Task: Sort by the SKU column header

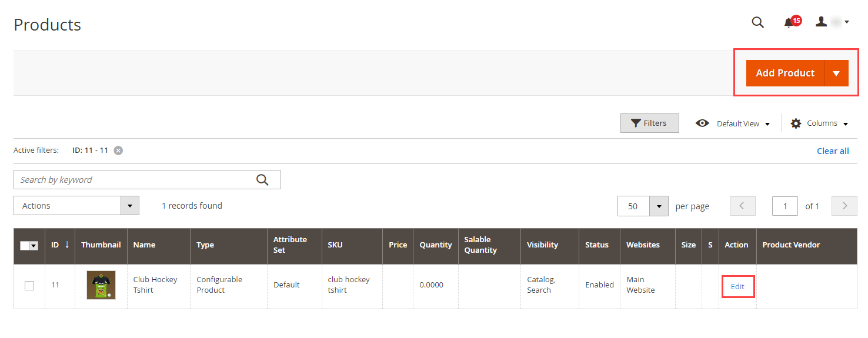Action: (x=335, y=245)
